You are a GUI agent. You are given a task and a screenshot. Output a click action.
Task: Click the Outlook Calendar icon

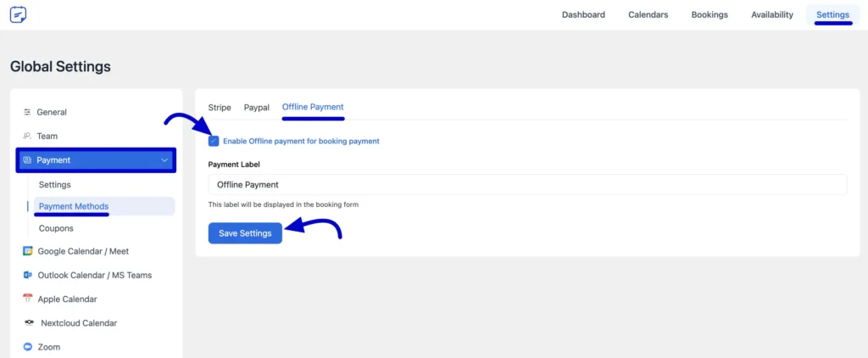tap(28, 275)
